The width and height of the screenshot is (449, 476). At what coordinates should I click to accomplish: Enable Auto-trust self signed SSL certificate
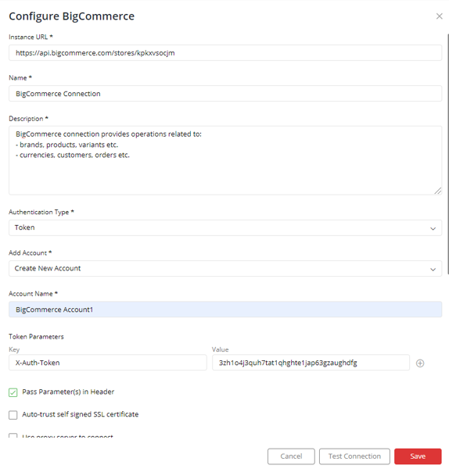13,415
